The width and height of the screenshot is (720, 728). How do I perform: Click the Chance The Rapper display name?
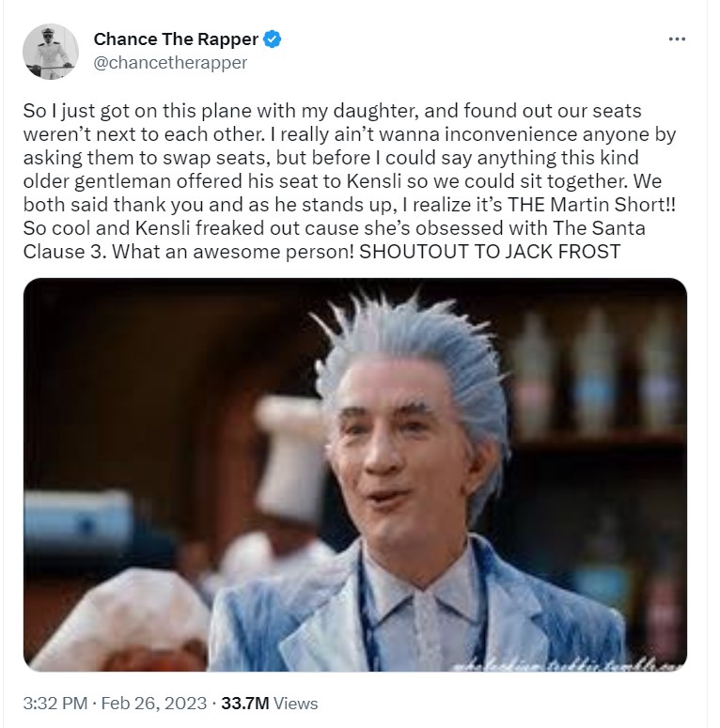(176, 39)
